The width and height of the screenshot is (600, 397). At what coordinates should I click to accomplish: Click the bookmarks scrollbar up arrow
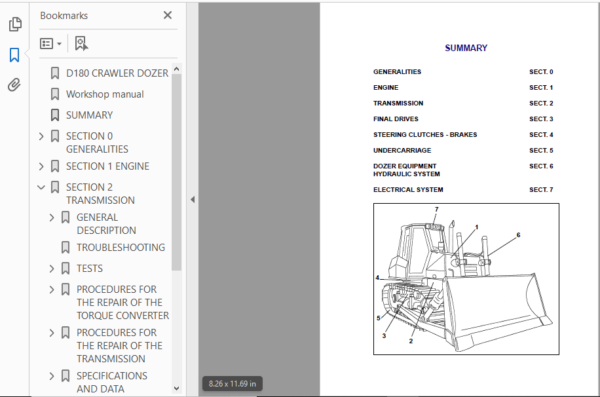(176, 69)
